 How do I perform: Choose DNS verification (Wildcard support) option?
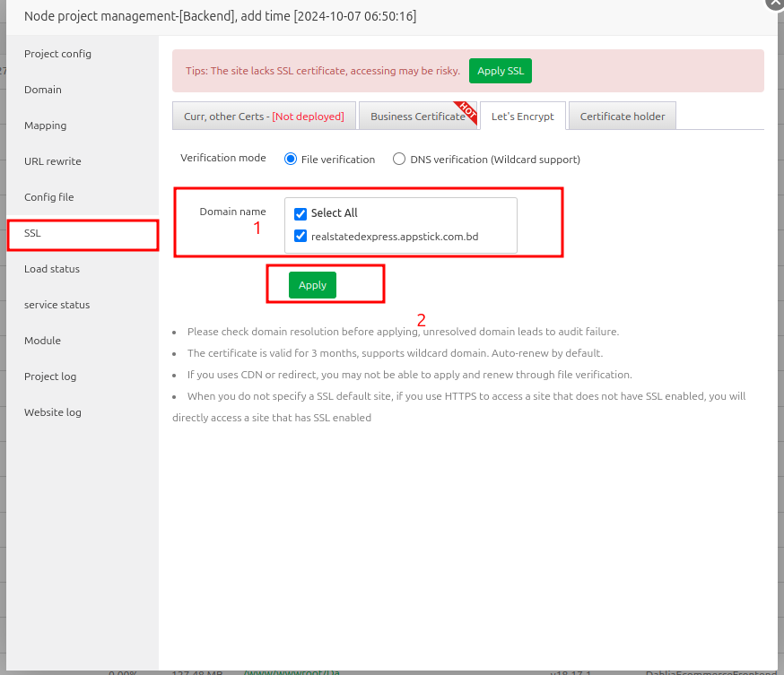click(x=399, y=160)
